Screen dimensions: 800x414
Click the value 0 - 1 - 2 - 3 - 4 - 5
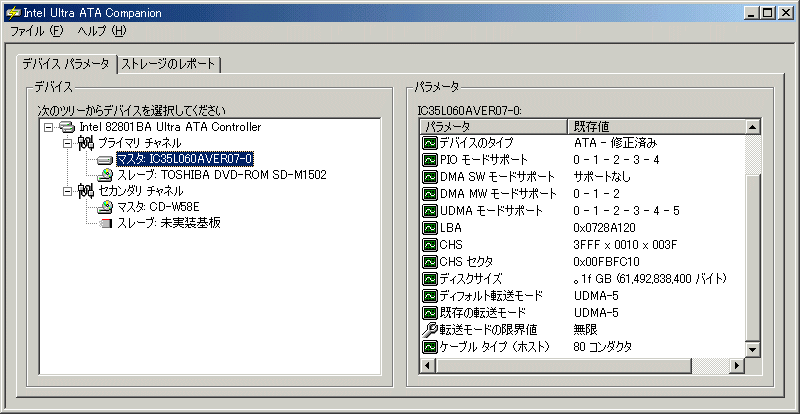(626, 211)
